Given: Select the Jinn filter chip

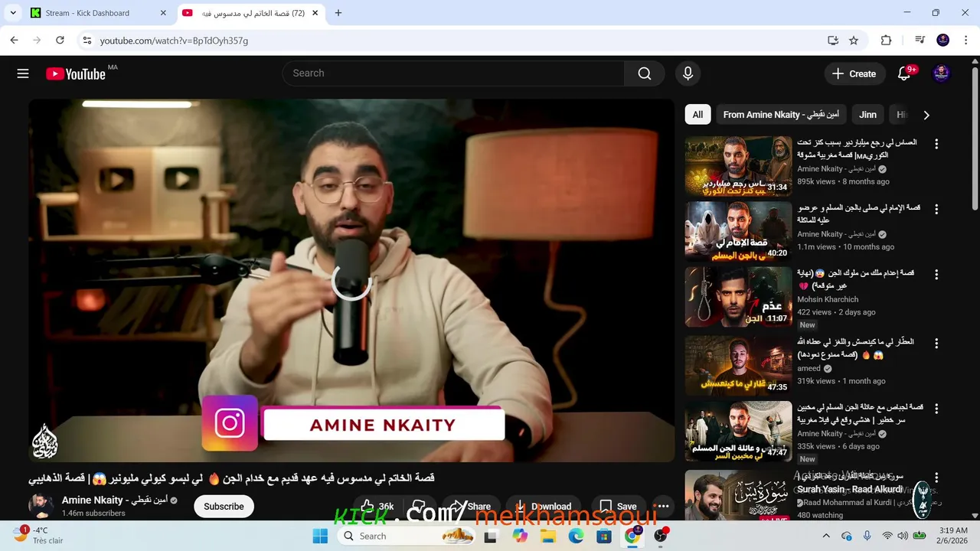Looking at the screenshot, I should click(x=867, y=115).
